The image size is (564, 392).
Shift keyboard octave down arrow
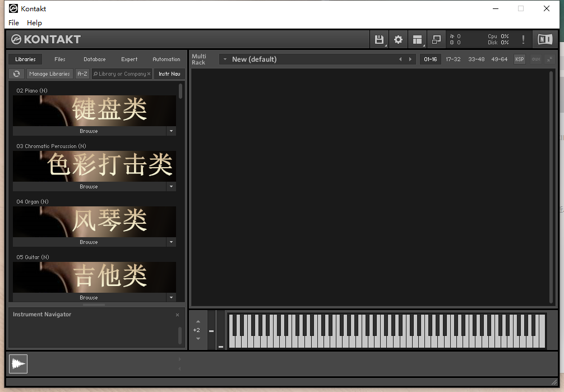point(198,339)
